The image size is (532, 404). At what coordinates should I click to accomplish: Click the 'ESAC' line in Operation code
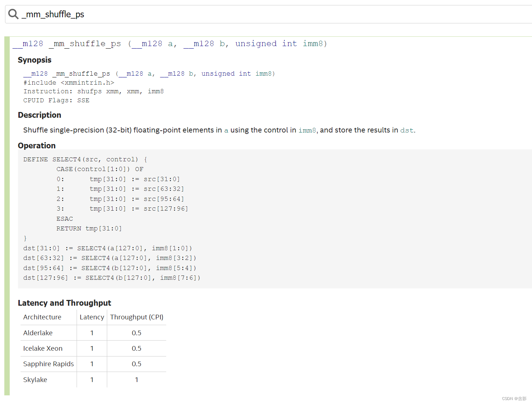coord(65,219)
